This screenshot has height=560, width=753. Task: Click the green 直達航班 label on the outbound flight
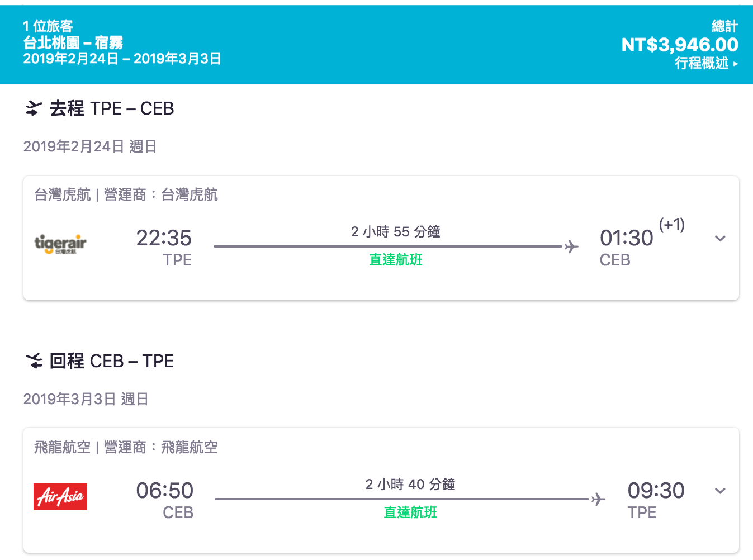pos(396,260)
